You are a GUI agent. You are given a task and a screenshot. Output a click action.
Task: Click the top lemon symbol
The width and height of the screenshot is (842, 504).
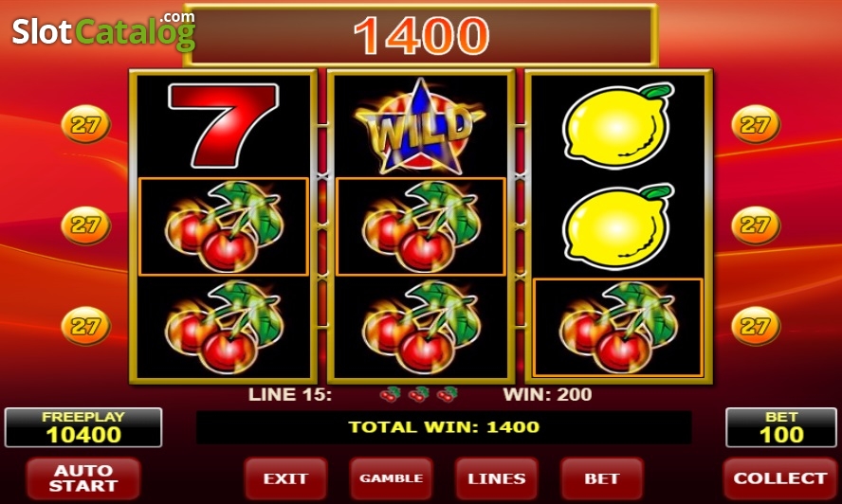click(x=618, y=126)
